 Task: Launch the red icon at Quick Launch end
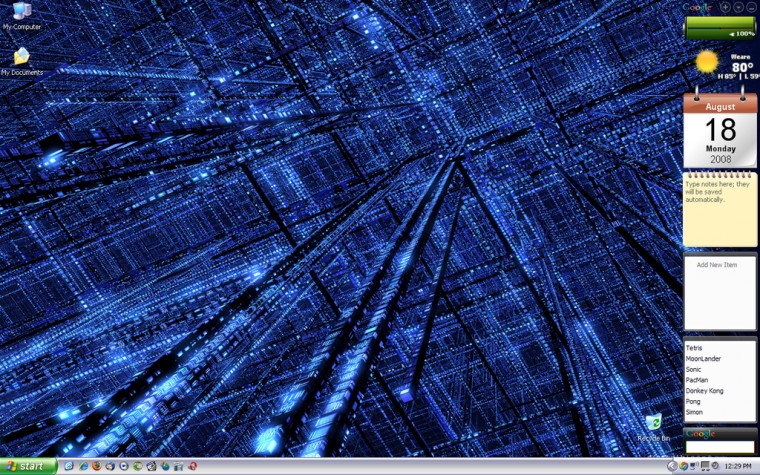pos(192,466)
